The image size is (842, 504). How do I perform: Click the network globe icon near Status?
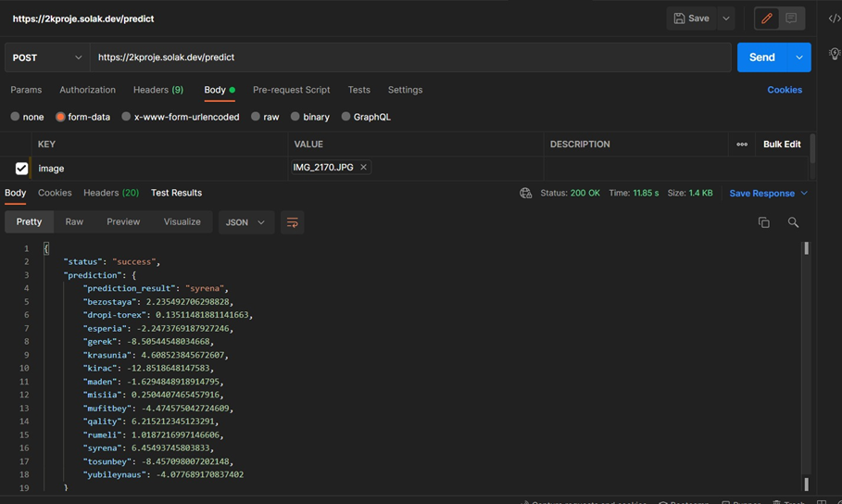tap(526, 193)
